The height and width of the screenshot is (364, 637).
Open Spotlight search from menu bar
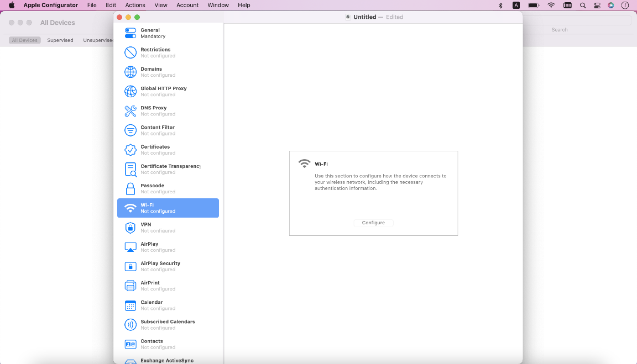583,6
